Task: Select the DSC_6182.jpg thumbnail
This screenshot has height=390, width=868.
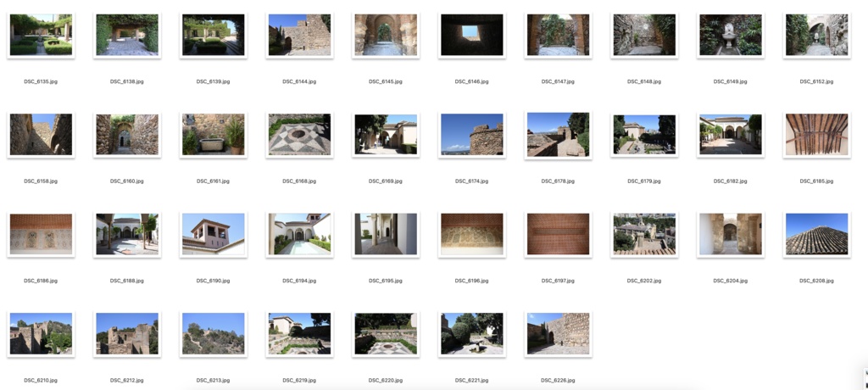Action: coord(730,135)
